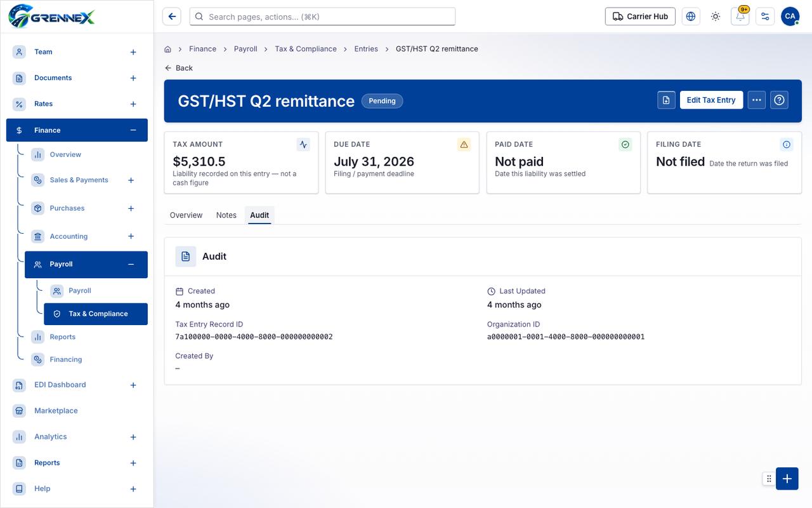Click the floating blue plus button
Viewport: 812px width, 508px height.
[787, 479]
